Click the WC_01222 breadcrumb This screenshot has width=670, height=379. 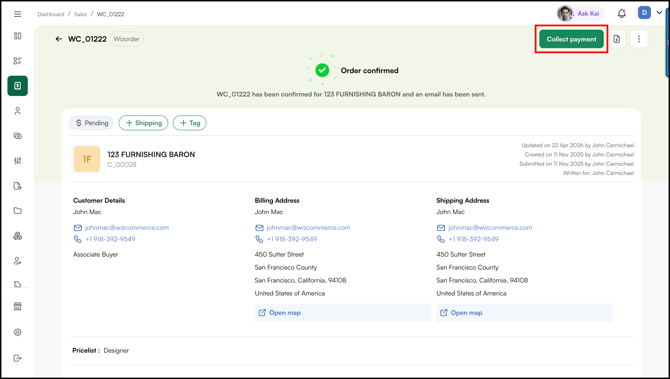pos(110,14)
